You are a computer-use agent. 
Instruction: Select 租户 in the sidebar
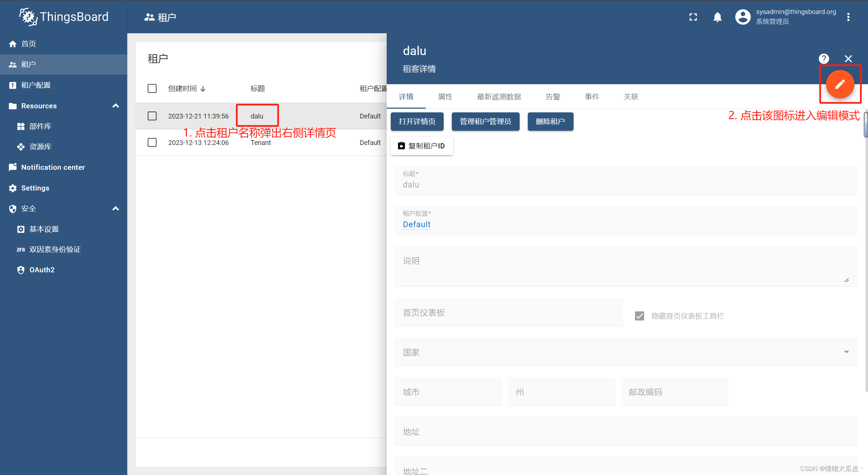(x=63, y=65)
